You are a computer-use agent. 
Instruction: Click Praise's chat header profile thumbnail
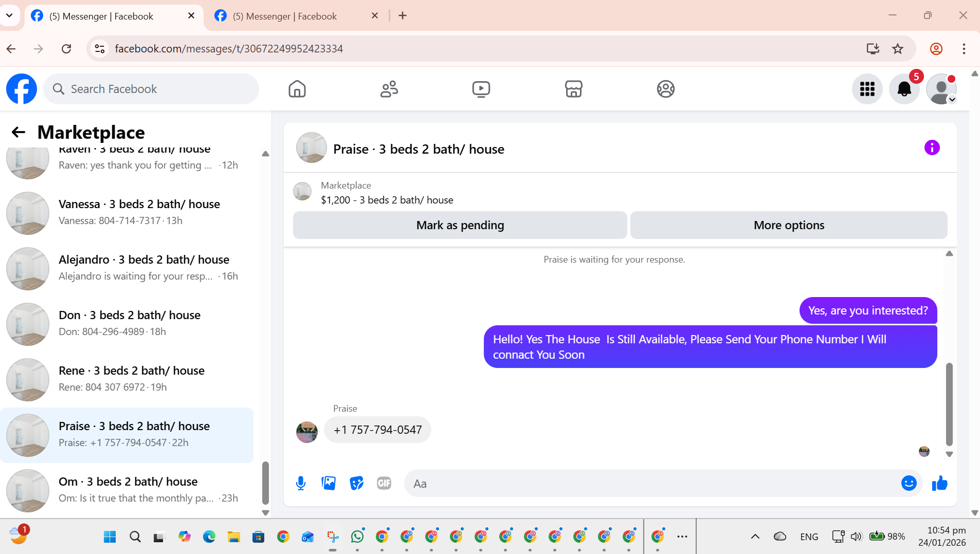point(312,148)
